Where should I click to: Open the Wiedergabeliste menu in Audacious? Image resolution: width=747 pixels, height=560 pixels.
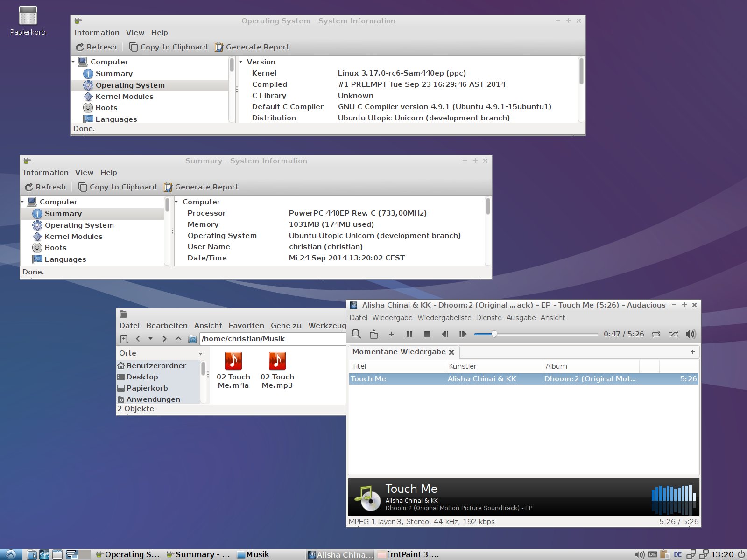pos(444,318)
